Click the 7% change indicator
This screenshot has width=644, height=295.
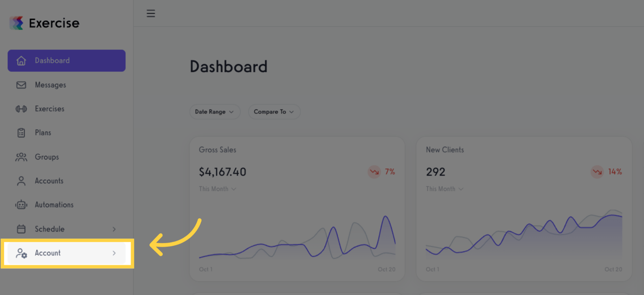(390, 172)
